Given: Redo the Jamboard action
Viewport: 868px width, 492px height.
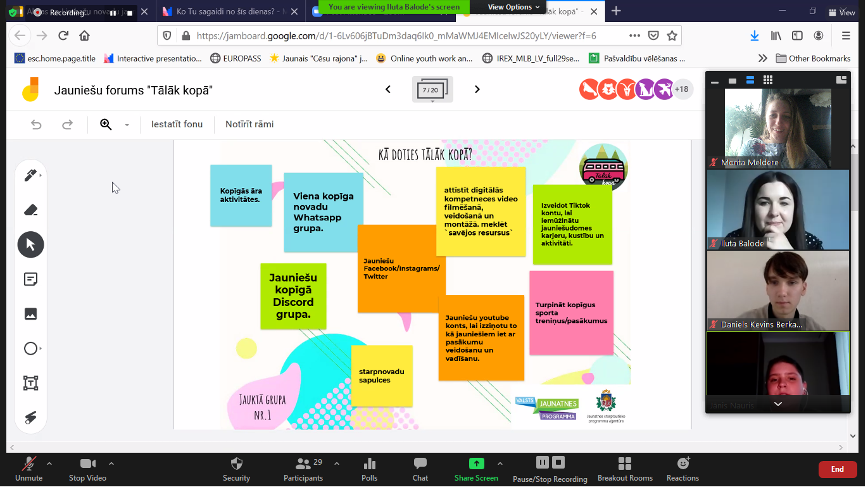Looking at the screenshot, I should click(x=67, y=125).
